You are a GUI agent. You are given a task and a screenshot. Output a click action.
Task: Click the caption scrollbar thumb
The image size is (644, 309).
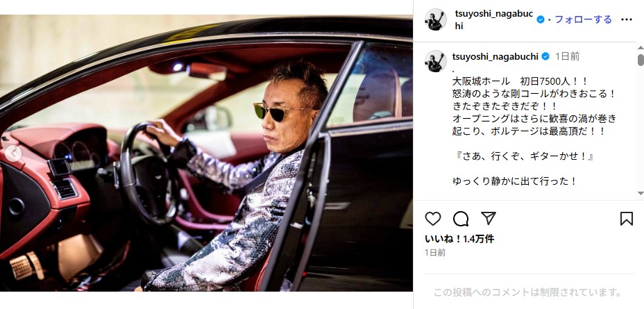pyautogui.click(x=641, y=60)
